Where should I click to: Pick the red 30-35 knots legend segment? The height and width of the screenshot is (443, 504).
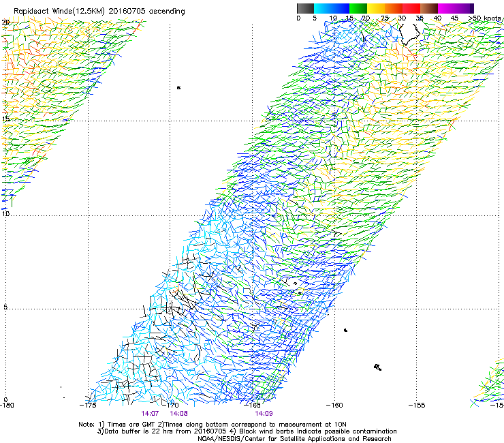[x=411, y=8]
